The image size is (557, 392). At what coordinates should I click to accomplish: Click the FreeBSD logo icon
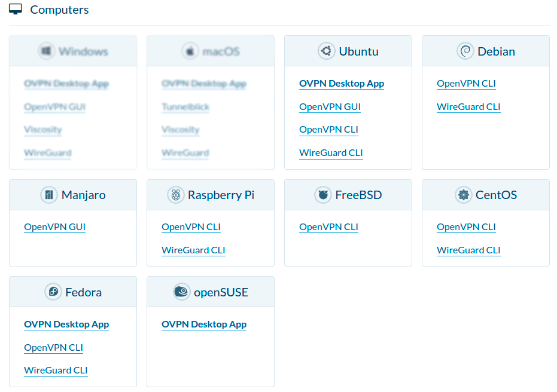(x=323, y=195)
